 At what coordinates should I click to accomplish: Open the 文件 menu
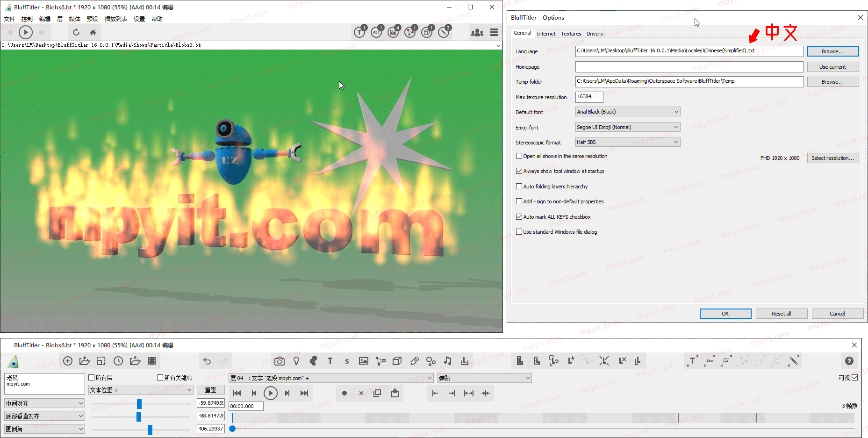[9, 19]
